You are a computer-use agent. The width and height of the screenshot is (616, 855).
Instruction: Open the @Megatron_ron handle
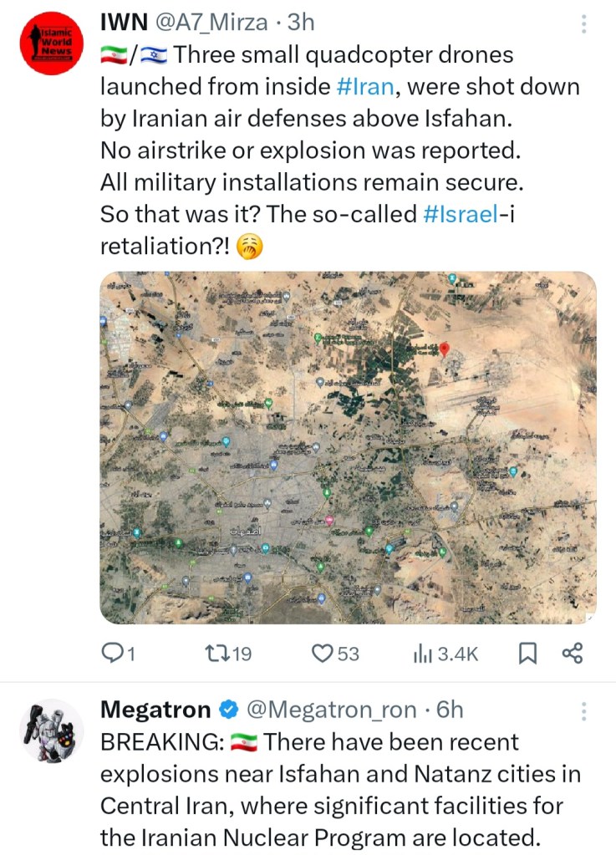click(x=331, y=710)
